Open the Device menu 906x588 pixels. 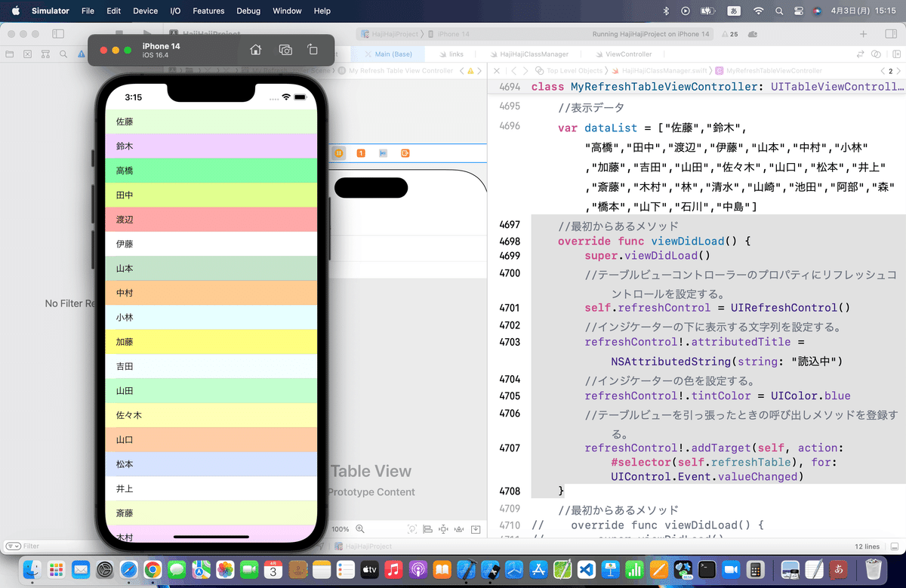[x=145, y=11]
